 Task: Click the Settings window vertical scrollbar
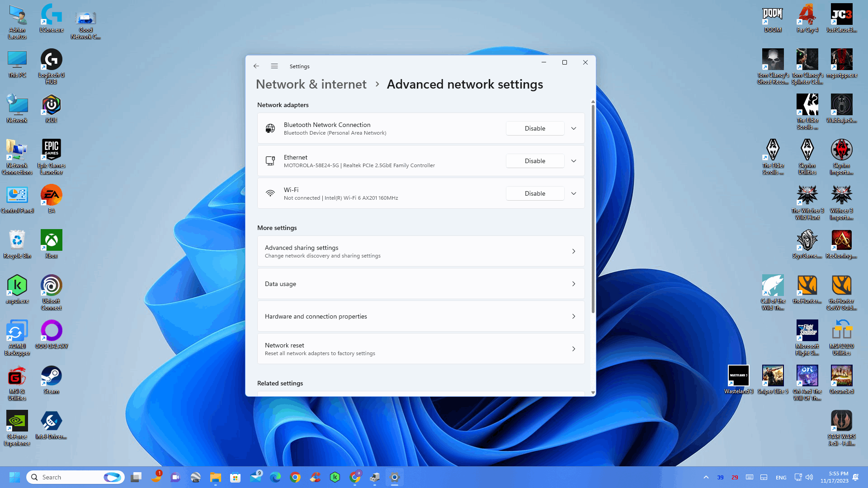click(x=593, y=208)
